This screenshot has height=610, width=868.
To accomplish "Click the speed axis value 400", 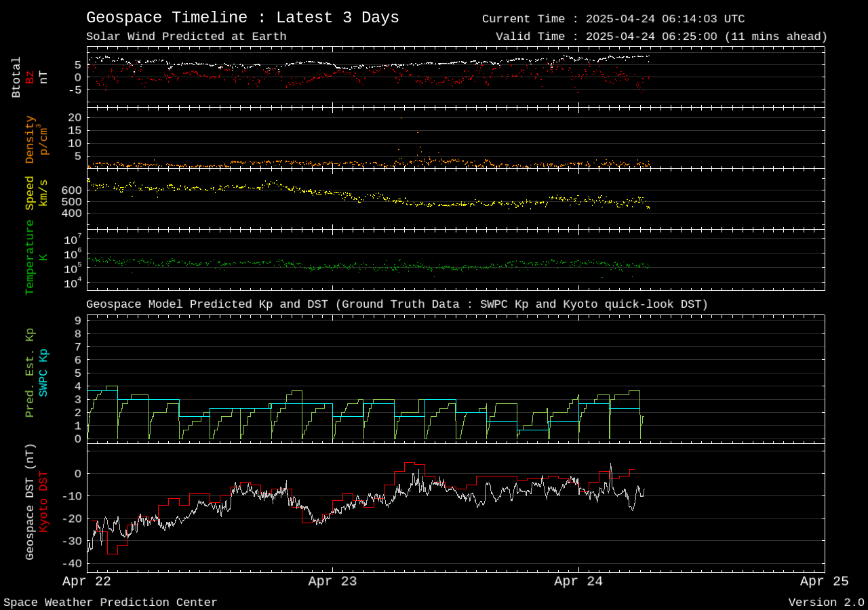I will (72, 213).
